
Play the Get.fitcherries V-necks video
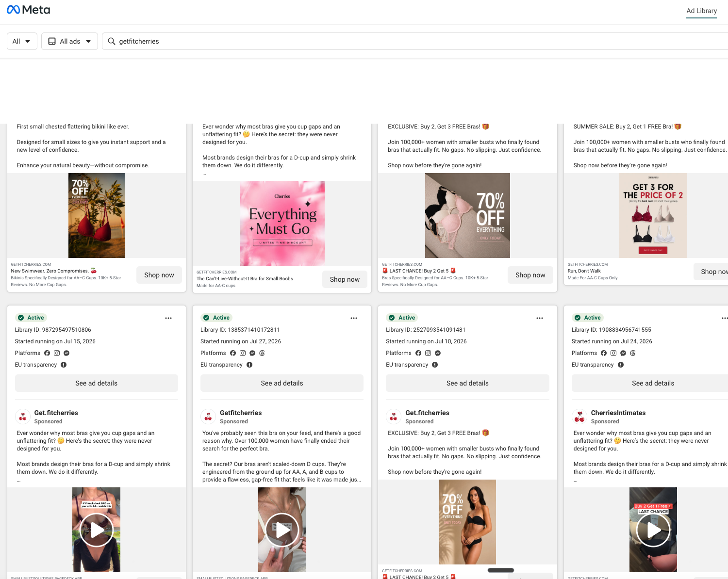(x=97, y=530)
